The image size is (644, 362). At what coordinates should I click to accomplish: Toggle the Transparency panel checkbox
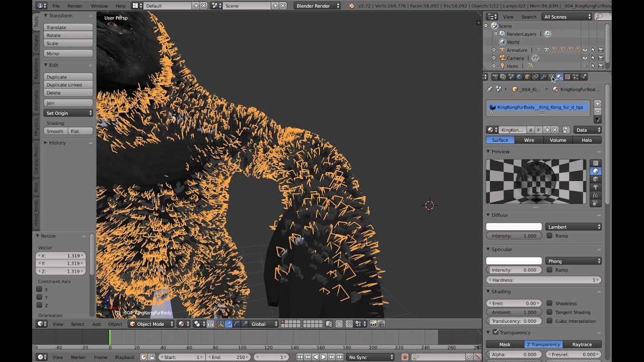point(496,332)
